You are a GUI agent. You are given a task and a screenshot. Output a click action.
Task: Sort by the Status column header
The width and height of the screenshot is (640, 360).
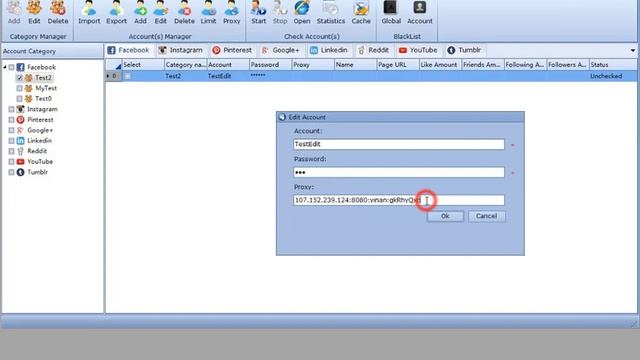[x=613, y=64]
